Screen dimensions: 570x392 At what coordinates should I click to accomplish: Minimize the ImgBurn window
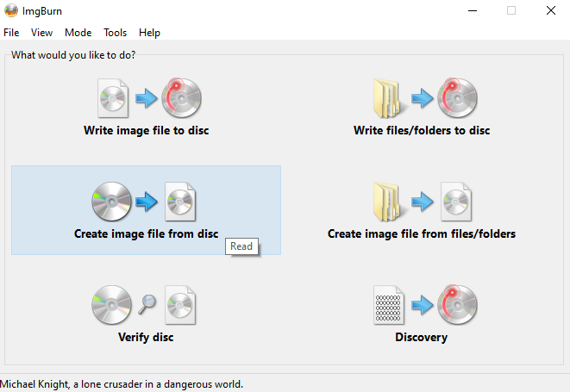pos(473,11)
